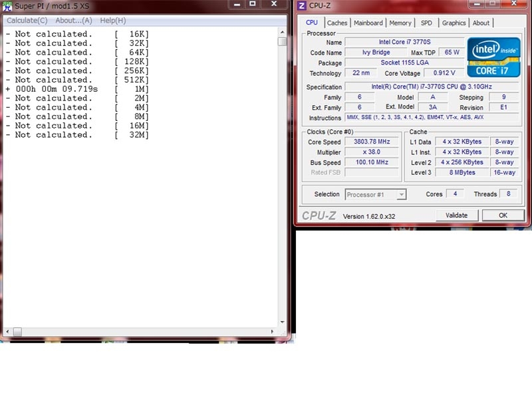Open the About tab in CPU-Z

(x=481, y=23)
